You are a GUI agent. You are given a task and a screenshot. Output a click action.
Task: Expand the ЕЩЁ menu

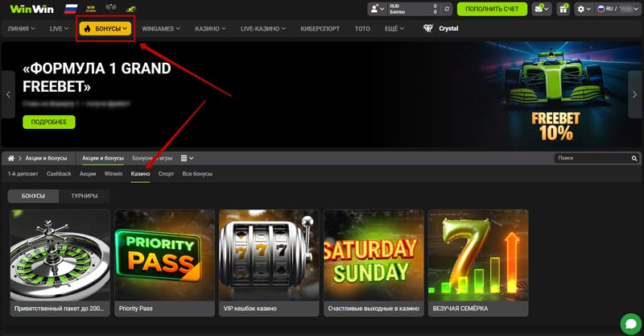click(394, 29)
